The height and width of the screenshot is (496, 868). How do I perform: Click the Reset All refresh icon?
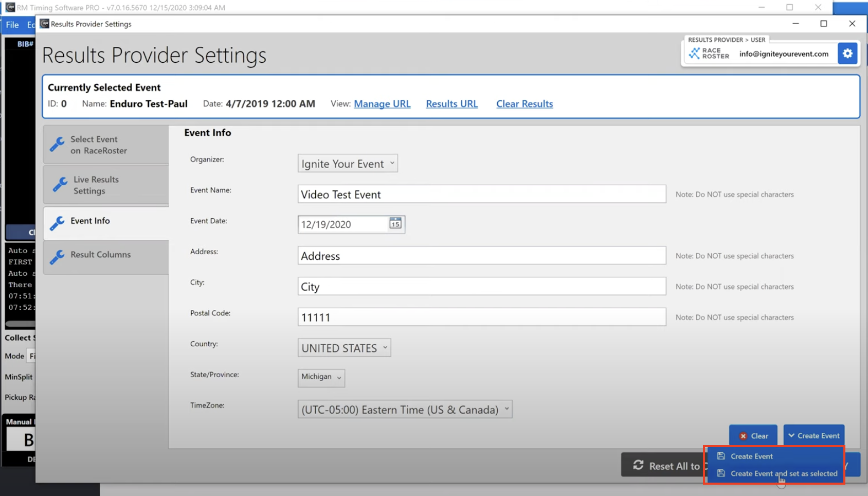(638, 465)
